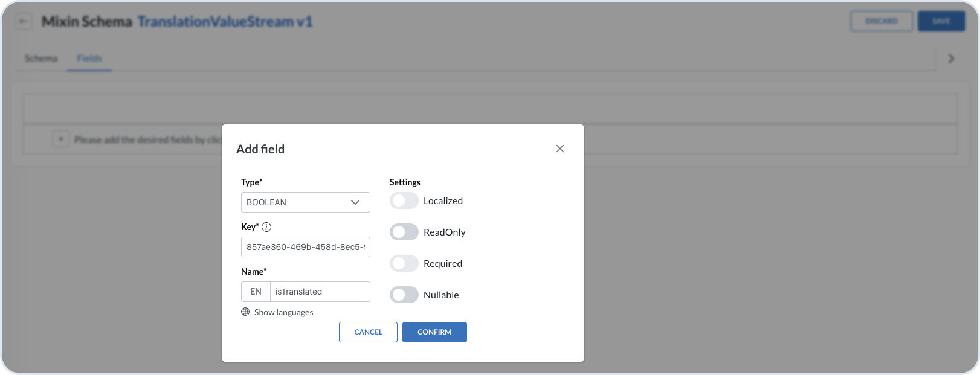This screenshot has width=980, height=375.
Task: Enable the Localized toggle
Action: tap(404, 200)
